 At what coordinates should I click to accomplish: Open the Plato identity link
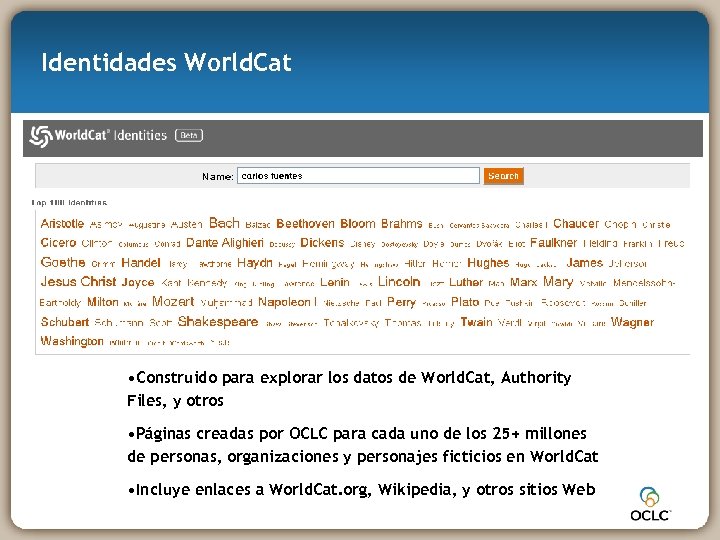(465, 302)
